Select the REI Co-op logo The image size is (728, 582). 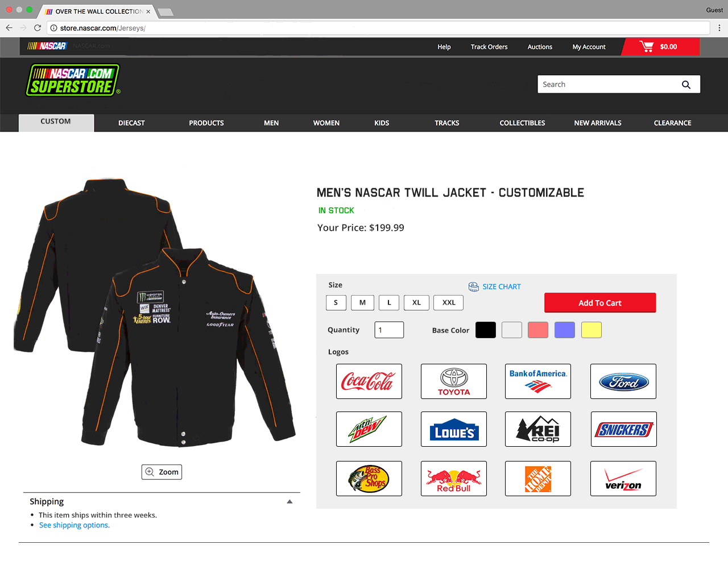click(538, 429)
